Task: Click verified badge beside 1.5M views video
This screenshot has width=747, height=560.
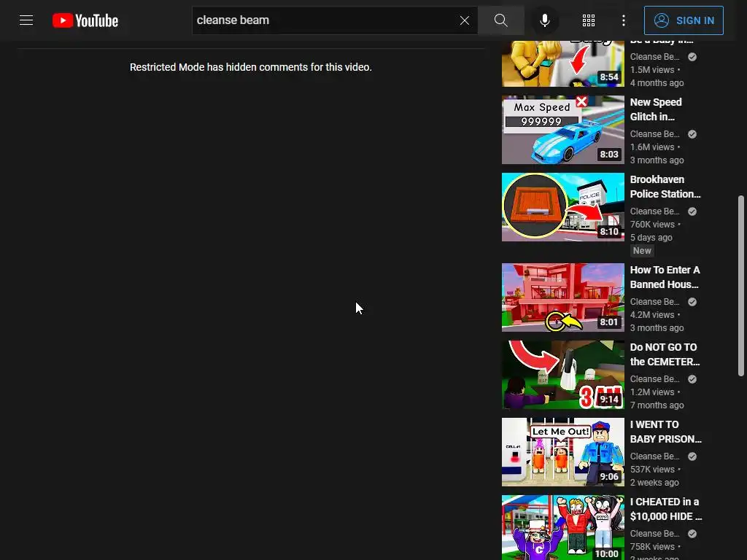Action: 692,57
